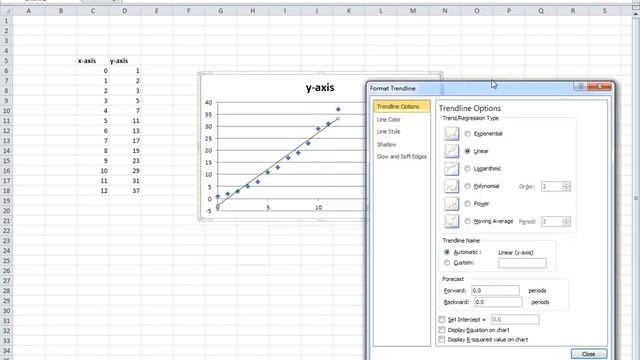Image resolution: width=640 pixels, height=360 pixels.
Task: Select the Logarithmic radio button
Action: coord(467,169)
